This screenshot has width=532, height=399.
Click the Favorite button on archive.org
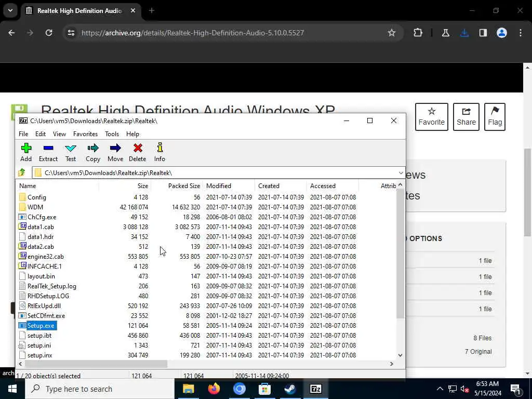[x=431, y=117]
